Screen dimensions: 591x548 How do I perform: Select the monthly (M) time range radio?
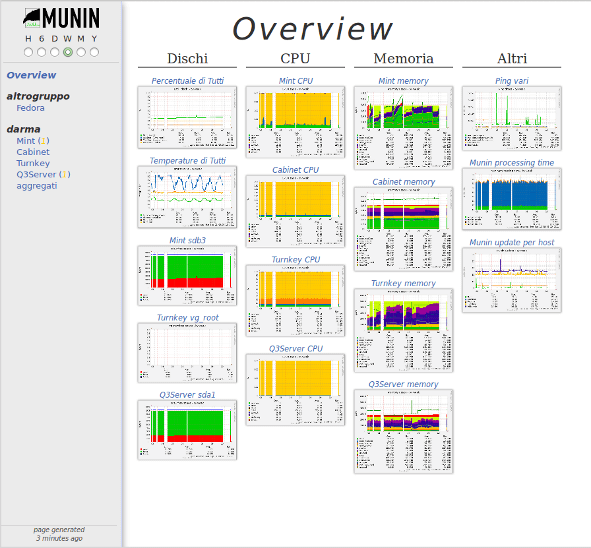81,52
